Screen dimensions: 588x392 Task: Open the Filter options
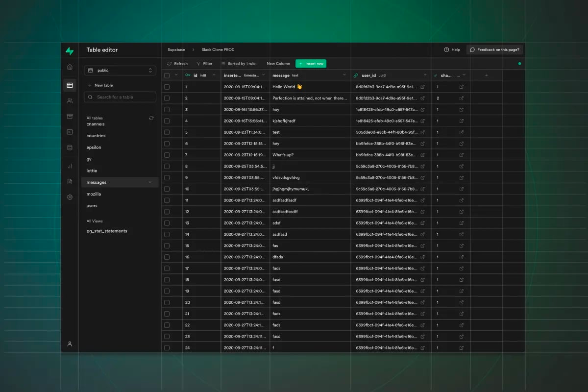[x=204, y=64]
